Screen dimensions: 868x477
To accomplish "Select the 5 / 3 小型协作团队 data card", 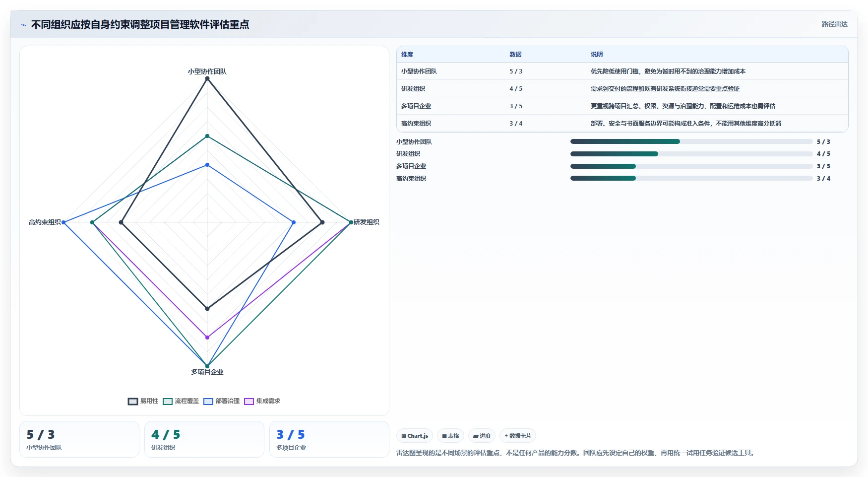I will point(79,439).
